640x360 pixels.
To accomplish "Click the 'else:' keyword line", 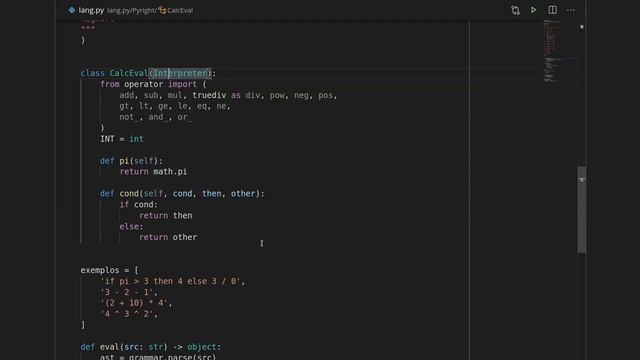I will pos(131,227).
